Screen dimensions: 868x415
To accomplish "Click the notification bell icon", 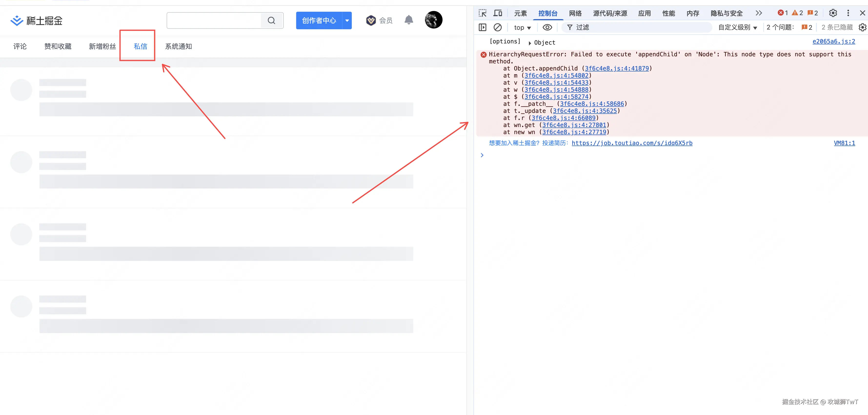I will tap(409, 20).
